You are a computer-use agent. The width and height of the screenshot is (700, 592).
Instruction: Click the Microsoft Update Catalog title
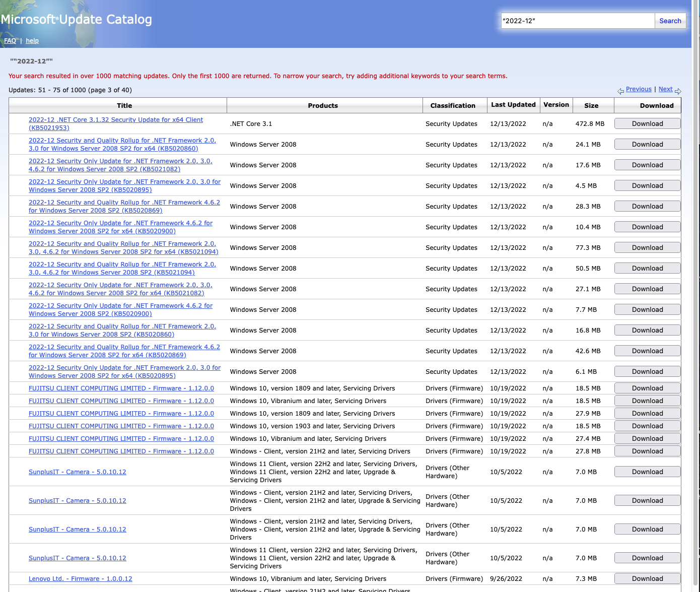point(77,20)
